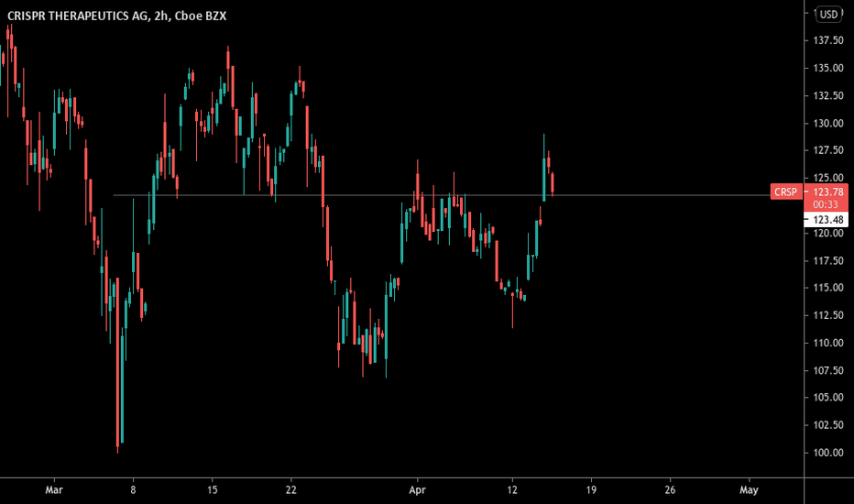Click the 115.00 price axis label
This screenshot has height=504, width=854.
(x=827, y=288)
